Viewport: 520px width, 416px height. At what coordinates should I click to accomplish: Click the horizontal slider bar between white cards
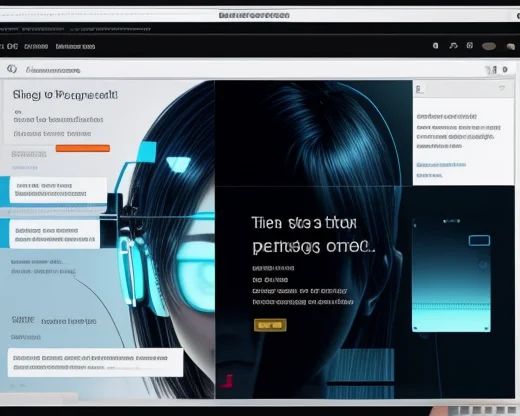point(53,211)
